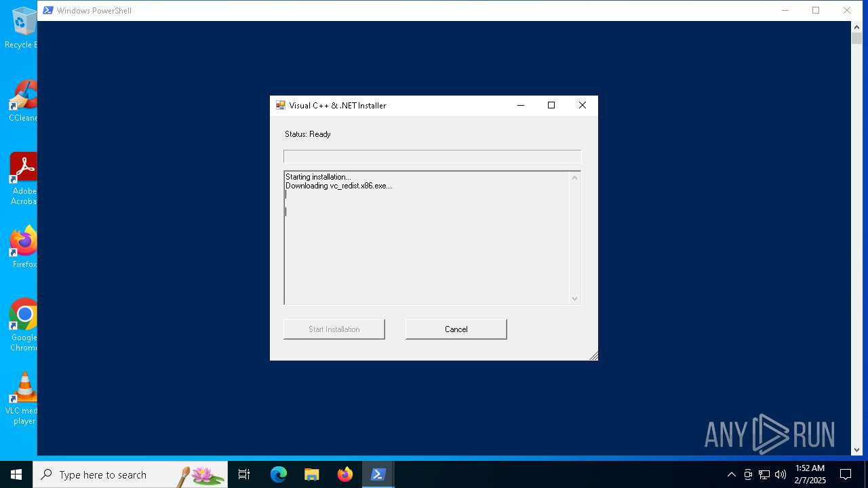This screenshot has width=868, height=488.
Task: Open the Windows Start menu
Action: 16,474
